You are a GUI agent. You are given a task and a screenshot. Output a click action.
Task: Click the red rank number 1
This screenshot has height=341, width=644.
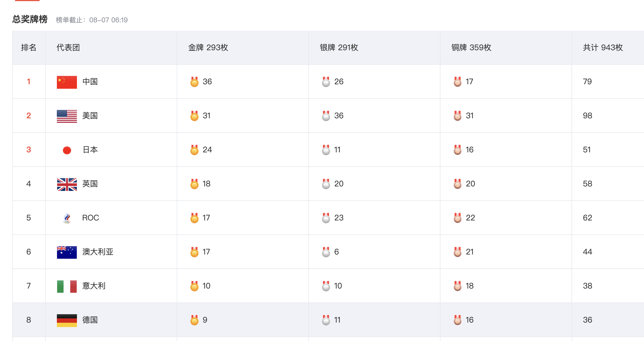(x=28, y=82)
